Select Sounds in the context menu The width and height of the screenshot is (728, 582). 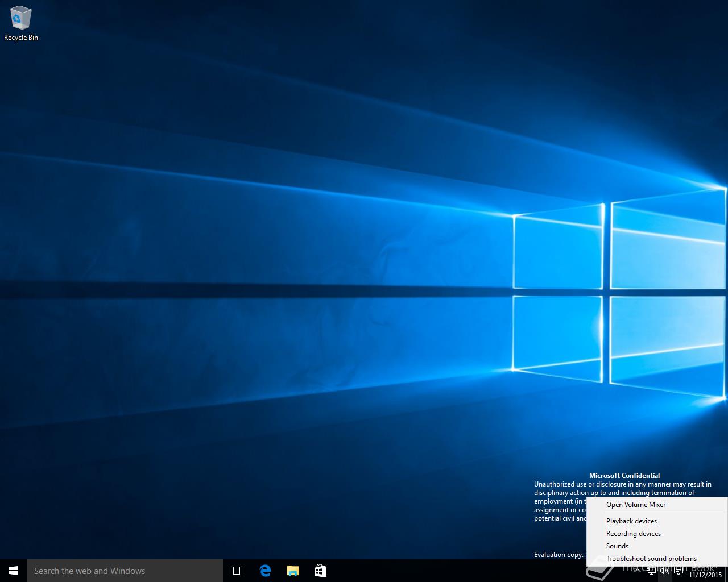657,546
